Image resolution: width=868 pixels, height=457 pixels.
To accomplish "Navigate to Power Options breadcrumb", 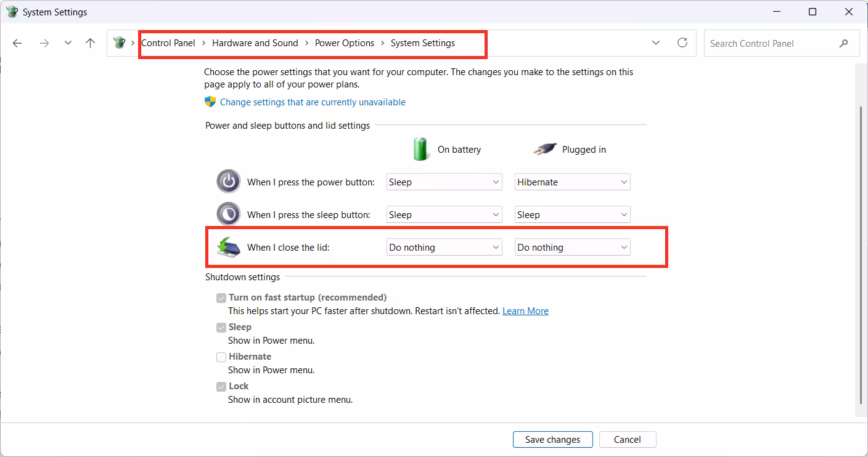I will click(x=345, y=43).
